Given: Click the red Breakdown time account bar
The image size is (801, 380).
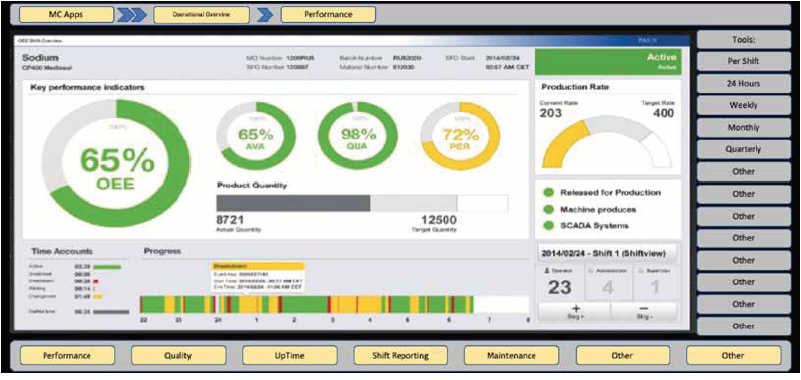Looking at the screenshot, I should [95, 281].
